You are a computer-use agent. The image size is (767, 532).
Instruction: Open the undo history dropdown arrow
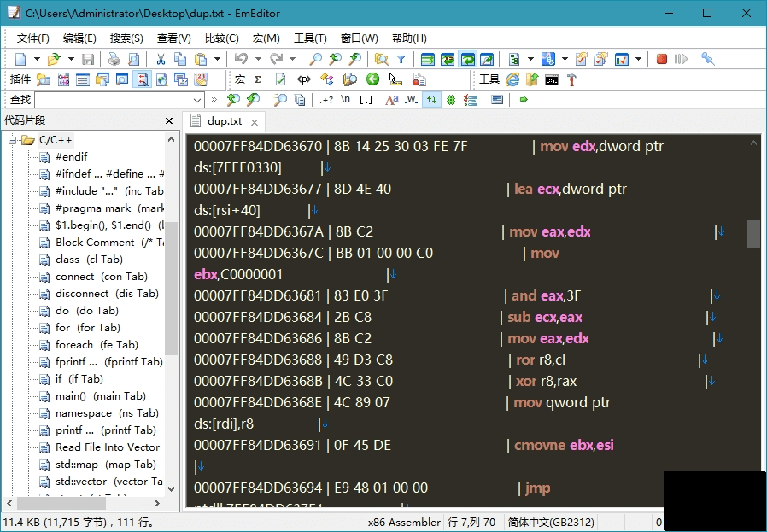point(258,59)
